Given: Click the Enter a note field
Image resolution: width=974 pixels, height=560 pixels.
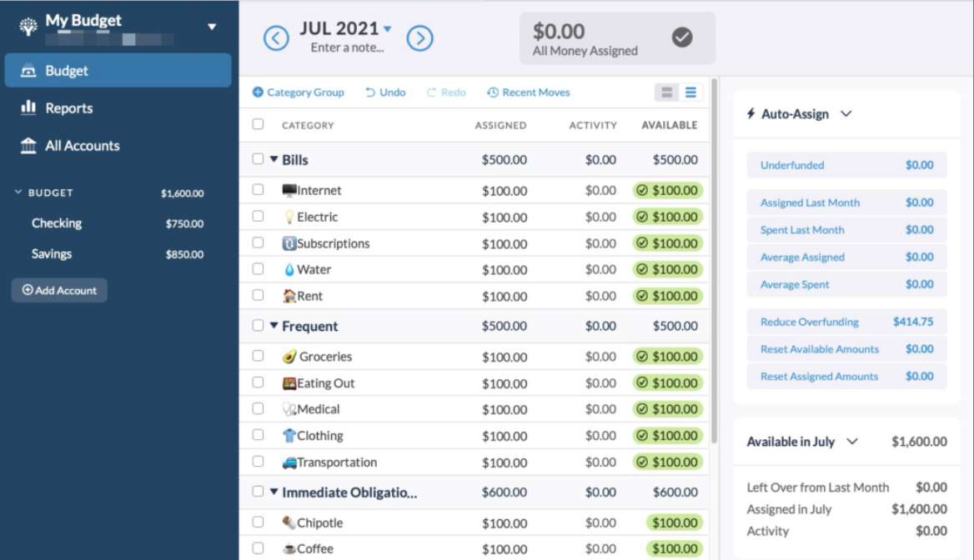Looking at the screenshot, I should pyautogui.click(x=347, y=47).
